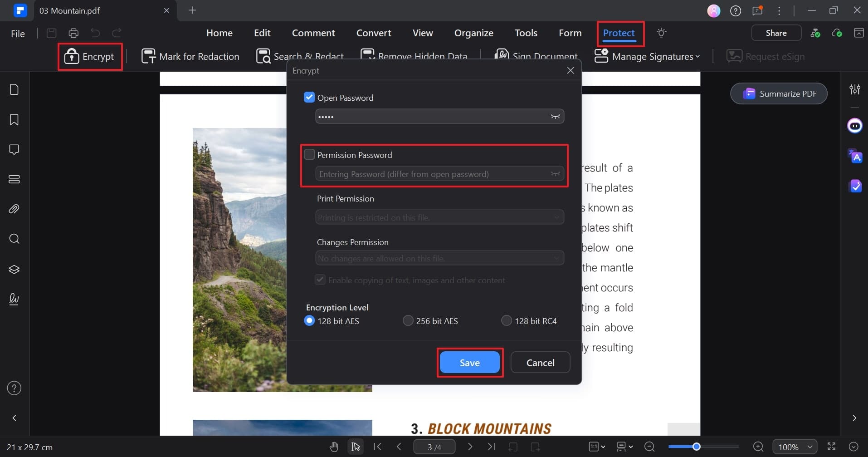Click the help question mark in sidebar
This screenshot has width=868, height=457.
14,388
